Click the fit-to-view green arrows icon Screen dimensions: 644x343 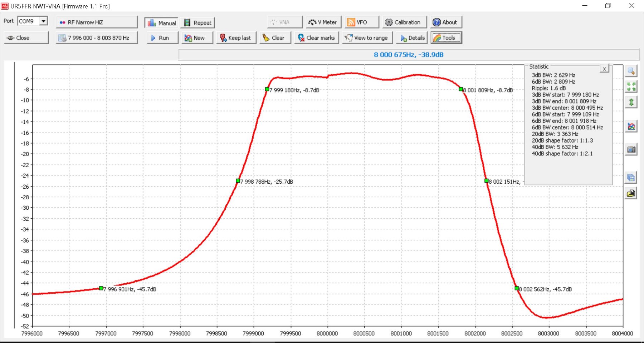[x=631, y=86]
